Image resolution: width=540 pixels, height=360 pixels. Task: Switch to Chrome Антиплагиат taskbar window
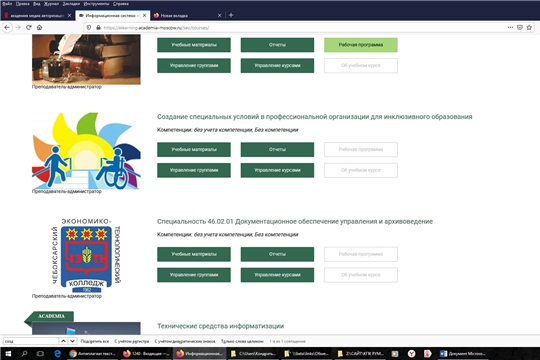click(92, 353)
